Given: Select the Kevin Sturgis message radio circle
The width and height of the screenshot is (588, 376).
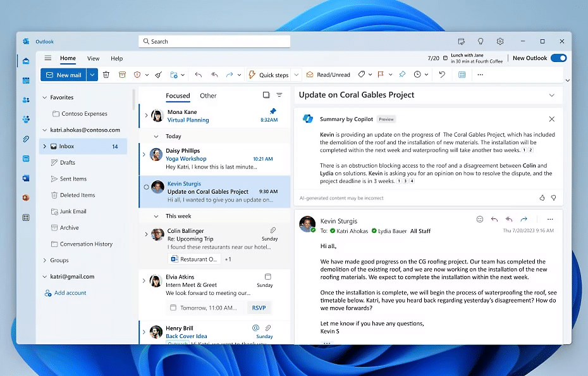Looking at the screenshot, I should pos(147,187).
